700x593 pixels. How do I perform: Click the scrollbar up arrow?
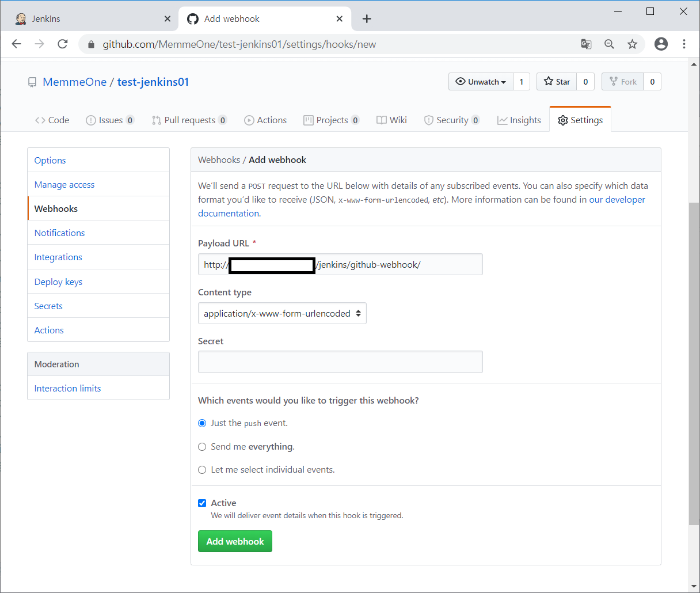pyautogui.click(x=694, y=63)
